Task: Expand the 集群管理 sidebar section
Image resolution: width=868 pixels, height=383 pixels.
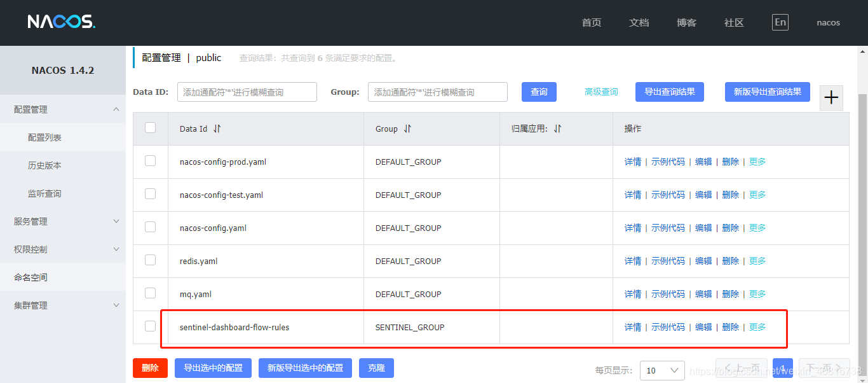Action: [63, 305]
